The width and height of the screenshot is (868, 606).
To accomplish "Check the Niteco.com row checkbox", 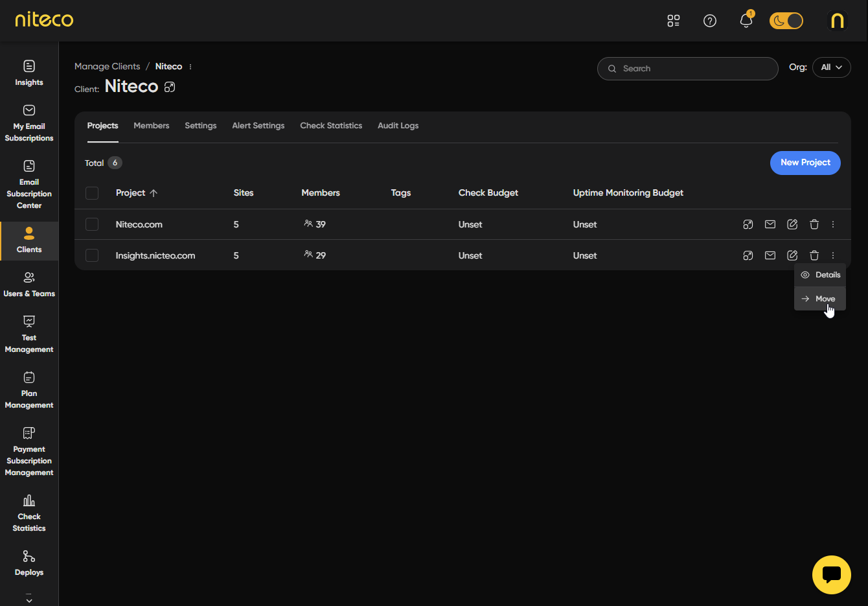I will [92, 224].
